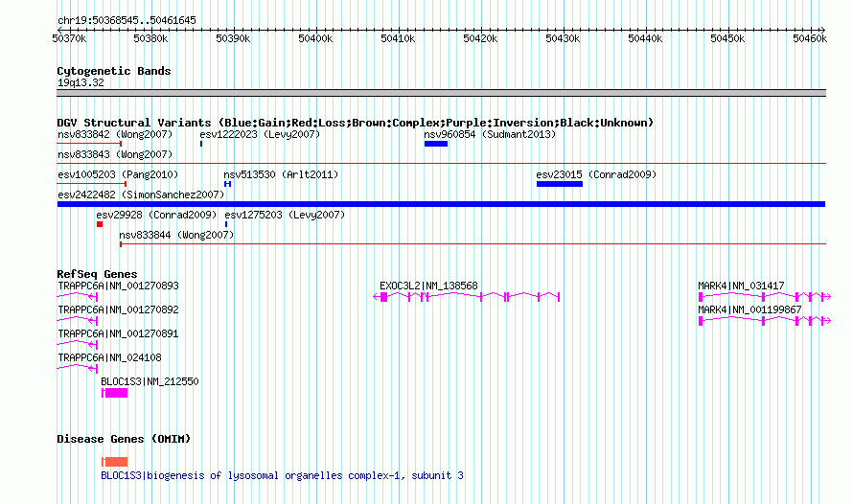
Task: Select the MARK4|NM_001199867 gene label
Action: tap(749, 309)
